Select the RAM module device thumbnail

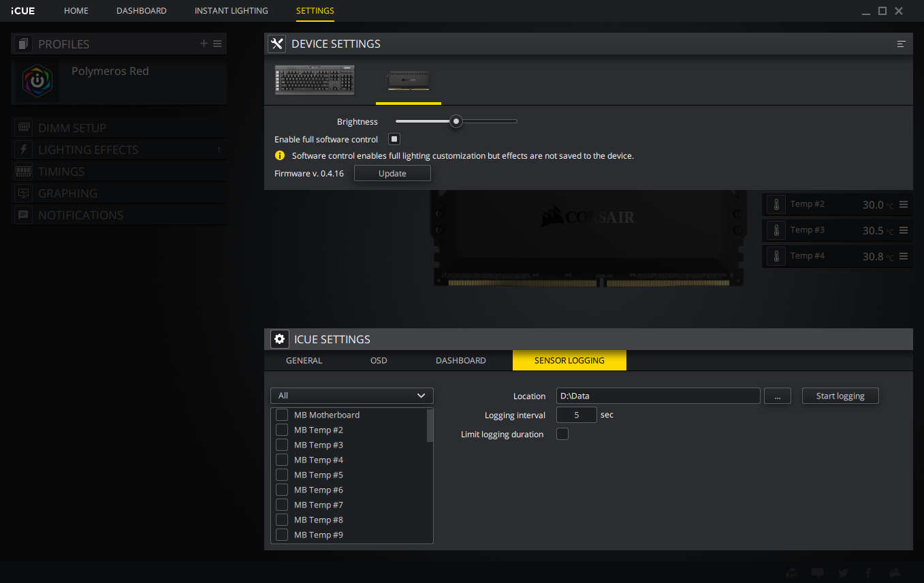pyautogui.click(x=409, y=80)
